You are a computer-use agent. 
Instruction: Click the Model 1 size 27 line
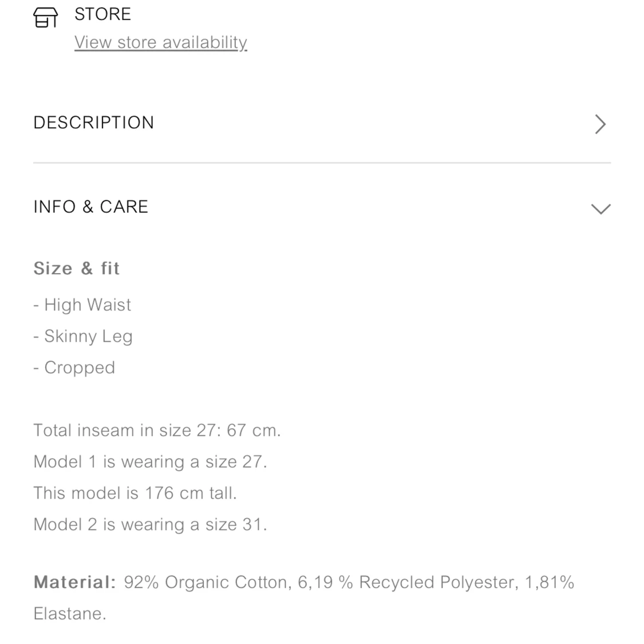tap(150, 462)
